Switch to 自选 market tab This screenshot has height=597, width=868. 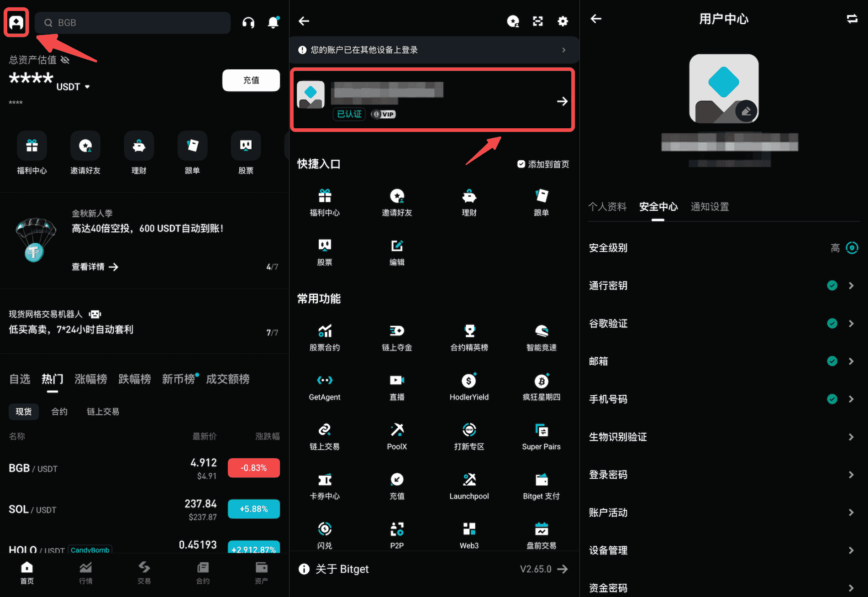[20, 379]
